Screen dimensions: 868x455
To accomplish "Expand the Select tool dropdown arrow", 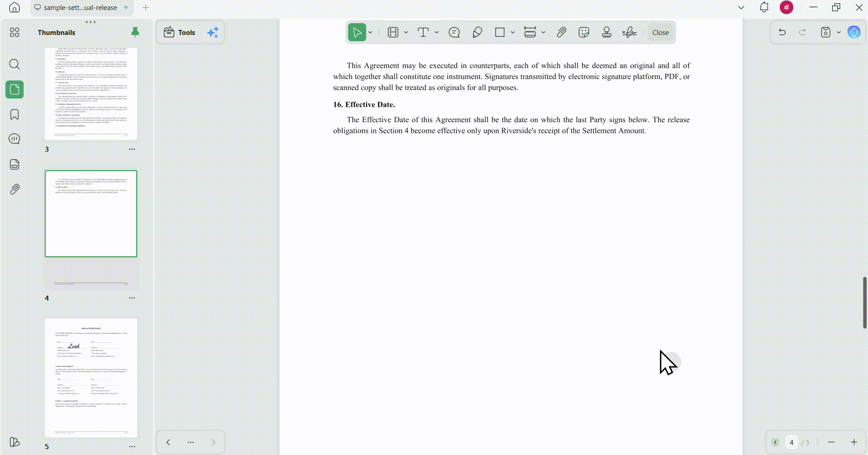I will pyautogui.click(x=370, y=32).
